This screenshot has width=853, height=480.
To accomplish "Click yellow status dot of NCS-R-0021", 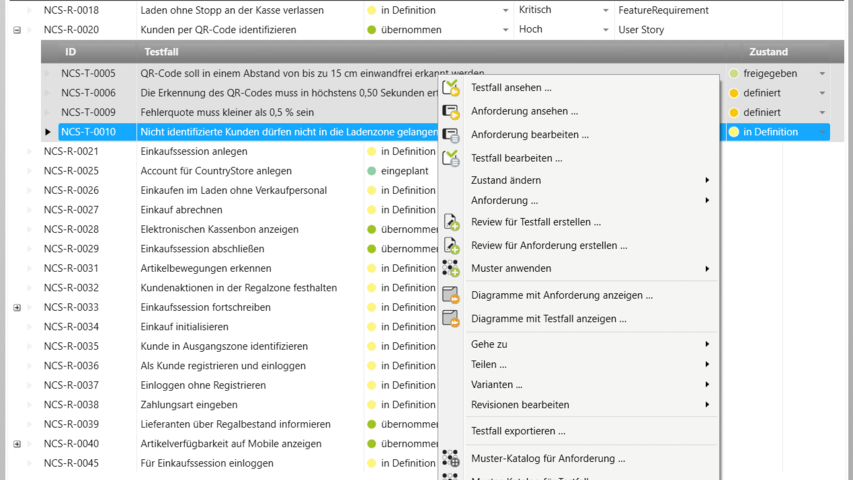I will (x=372, y=152).
